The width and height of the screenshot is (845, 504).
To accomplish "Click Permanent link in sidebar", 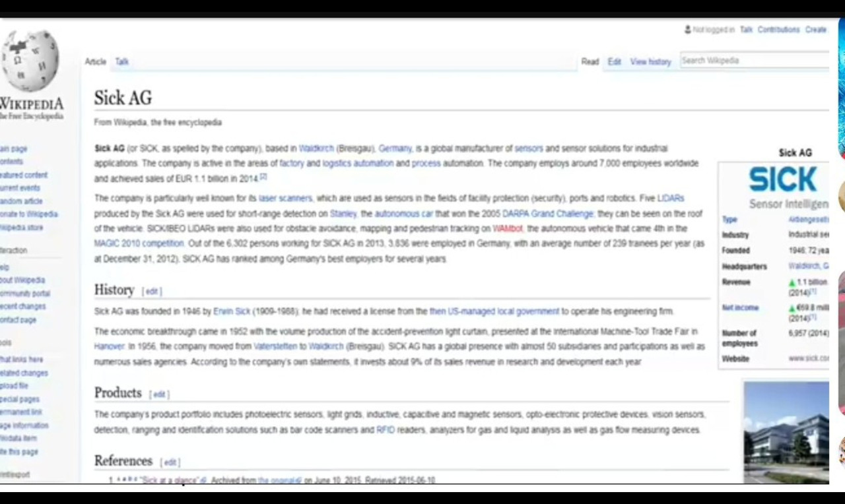I will point(21,412).
